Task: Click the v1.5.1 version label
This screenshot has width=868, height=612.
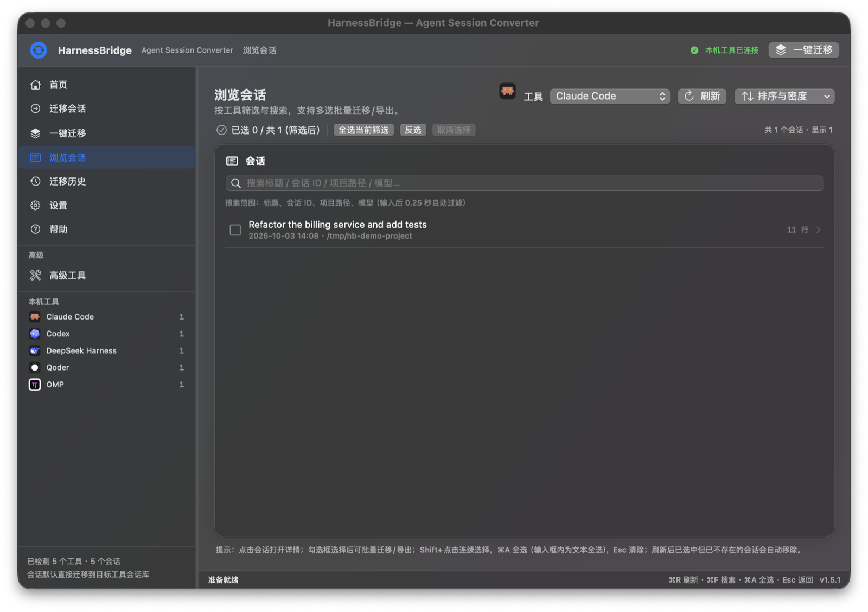Action: (830, 580)
